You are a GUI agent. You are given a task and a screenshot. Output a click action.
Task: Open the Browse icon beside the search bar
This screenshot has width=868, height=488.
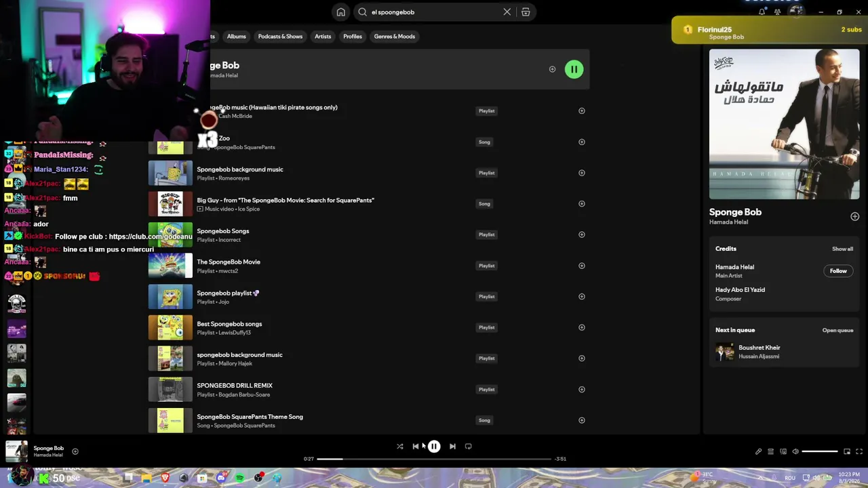[x=526, y=12]
